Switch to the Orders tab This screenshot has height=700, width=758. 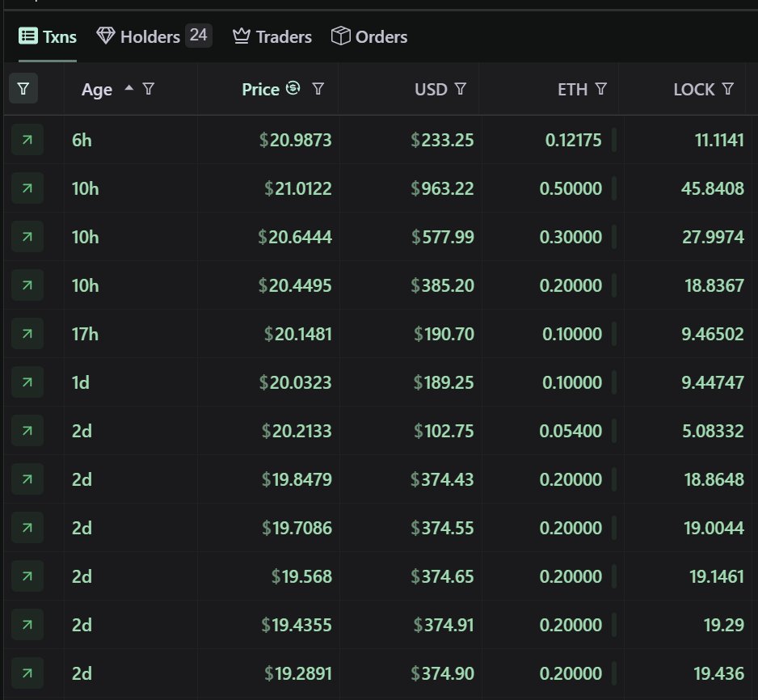369,36
